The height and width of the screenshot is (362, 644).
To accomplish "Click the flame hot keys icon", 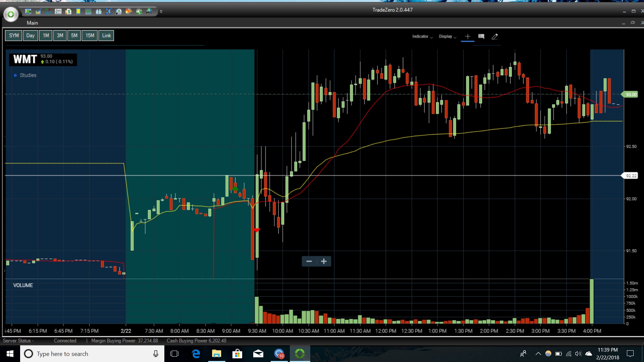I will pos(128,12).
